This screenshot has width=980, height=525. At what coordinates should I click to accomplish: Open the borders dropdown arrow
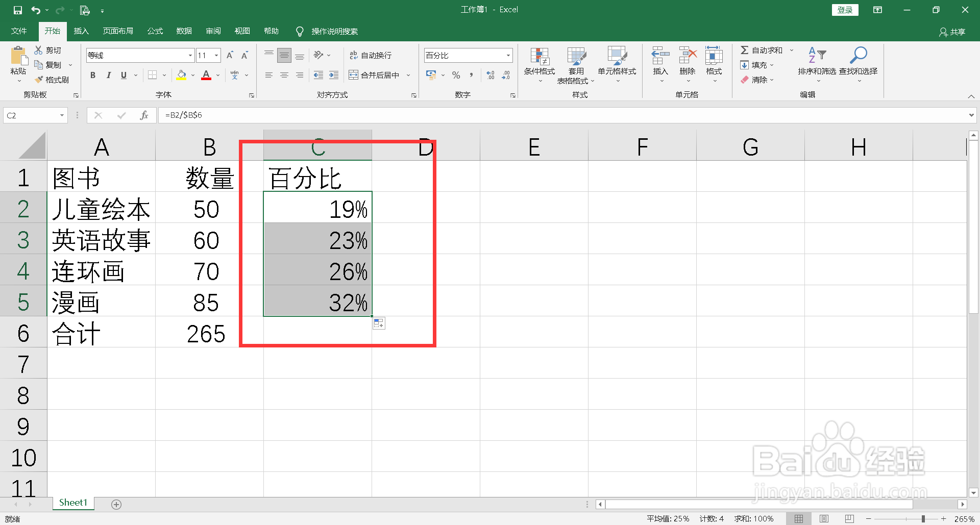(x=164, y=76)
